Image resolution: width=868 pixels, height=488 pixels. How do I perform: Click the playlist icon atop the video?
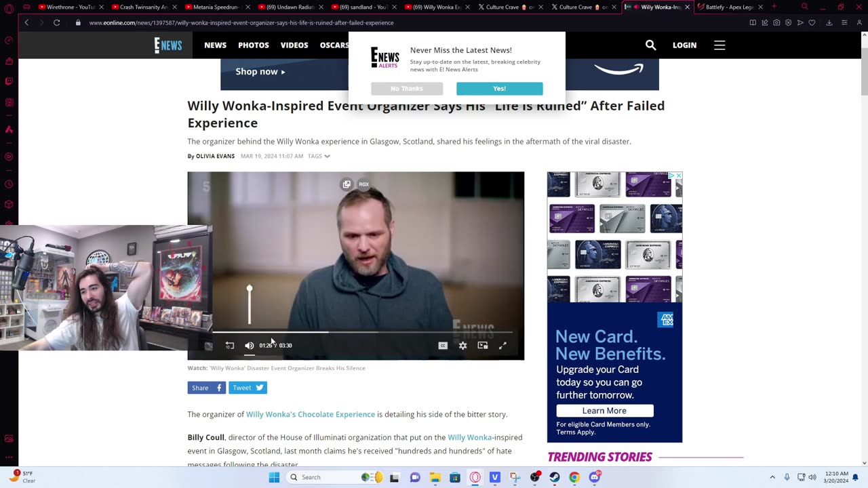pos(347,184)
